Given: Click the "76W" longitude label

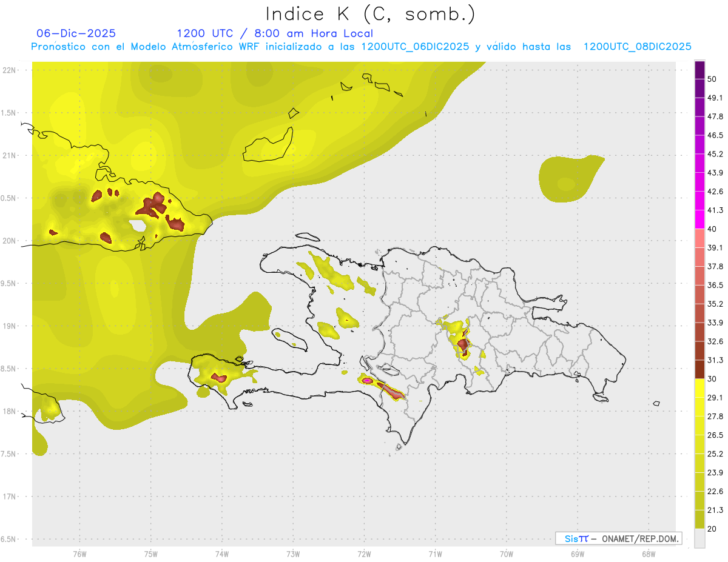Looking at the screenshot, I should (x=79, y=554).
